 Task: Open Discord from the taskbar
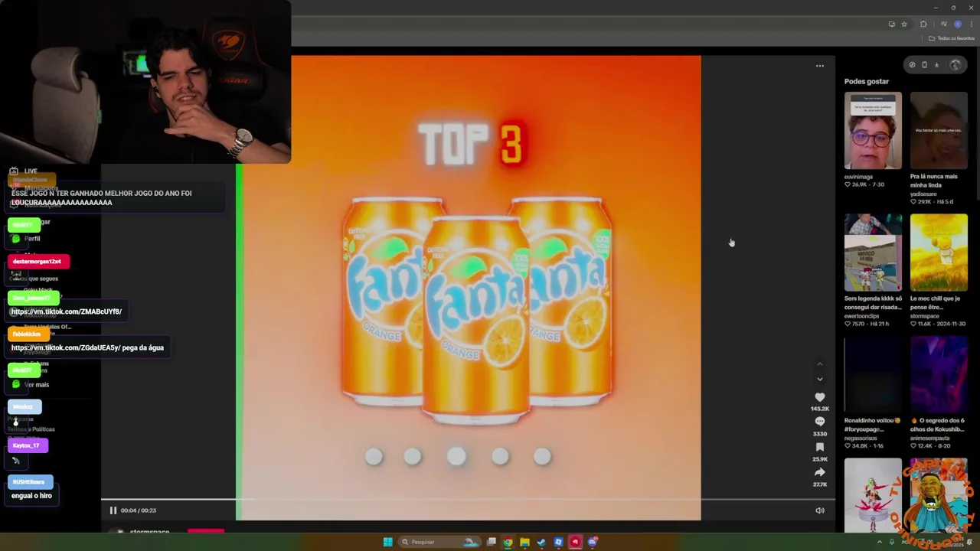[592, 542]
